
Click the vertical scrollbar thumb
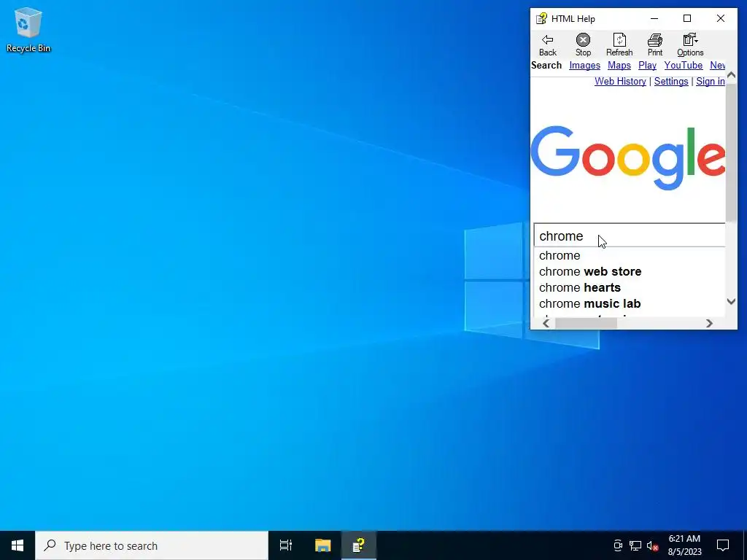(x=731, y=152)
